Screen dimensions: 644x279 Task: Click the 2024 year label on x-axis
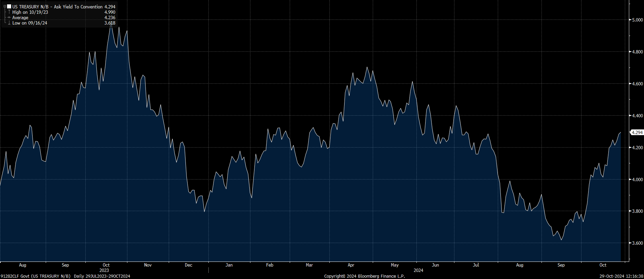(x=418, y=270)
